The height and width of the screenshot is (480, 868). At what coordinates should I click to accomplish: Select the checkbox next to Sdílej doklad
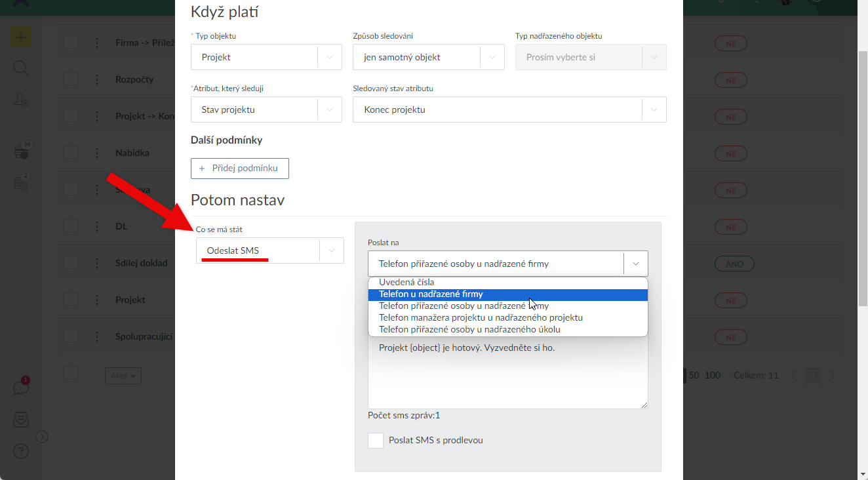click(x=71, y=263)
